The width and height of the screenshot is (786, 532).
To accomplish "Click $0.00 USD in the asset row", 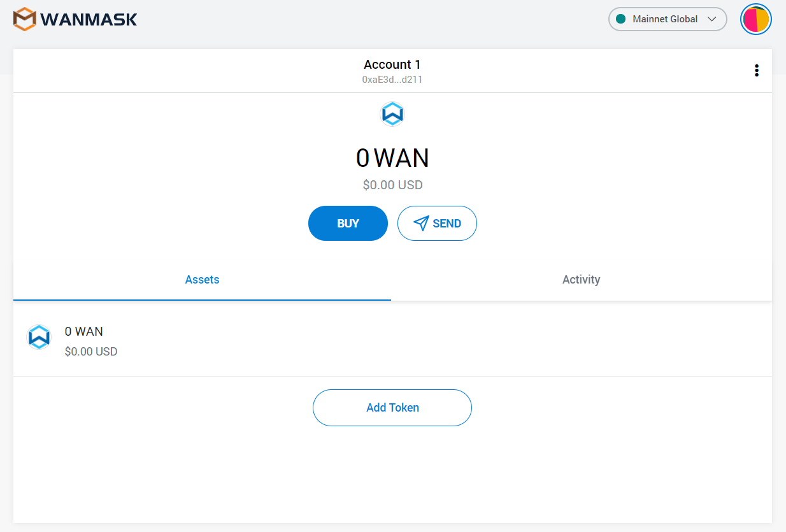I will point(91,352).
